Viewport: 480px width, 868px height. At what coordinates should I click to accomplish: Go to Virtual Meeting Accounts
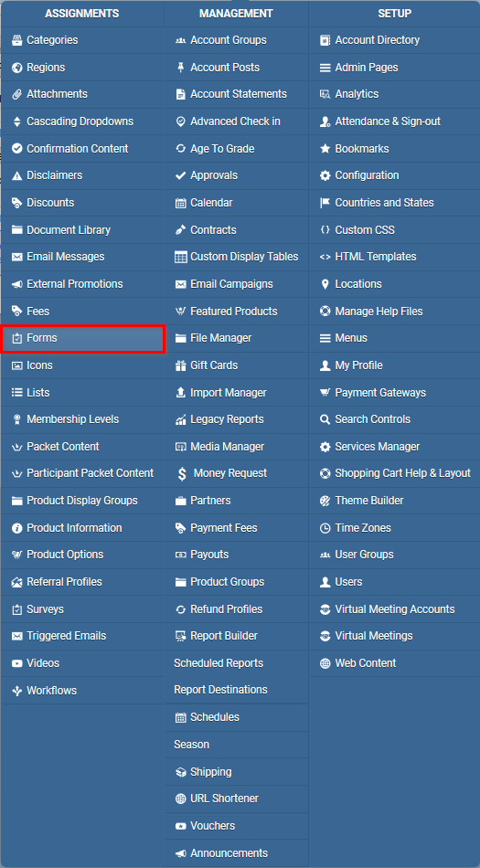(394, 609)
